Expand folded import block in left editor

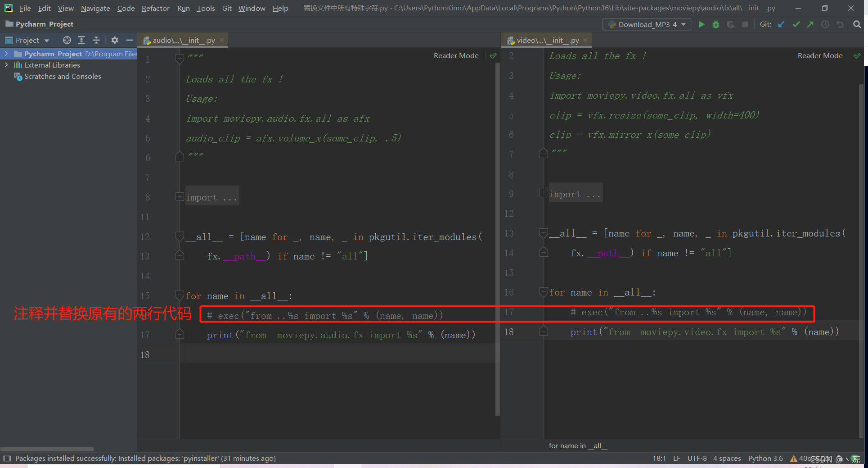pyautogui.click(x=180, y=197)
